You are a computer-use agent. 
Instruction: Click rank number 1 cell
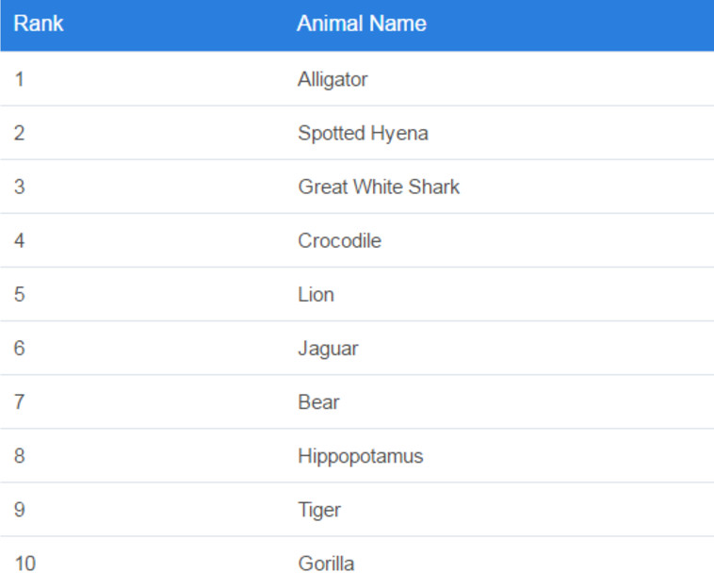(19, 79)
